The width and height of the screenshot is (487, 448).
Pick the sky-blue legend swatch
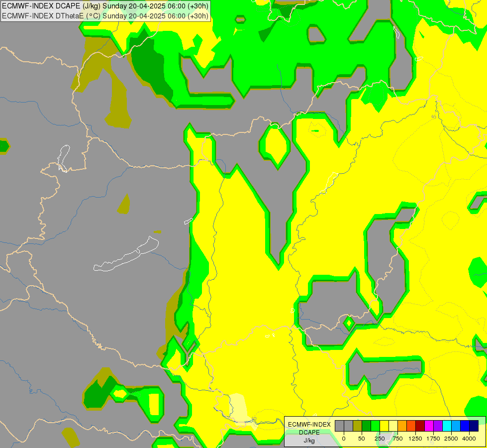click(x=456, y=426)
